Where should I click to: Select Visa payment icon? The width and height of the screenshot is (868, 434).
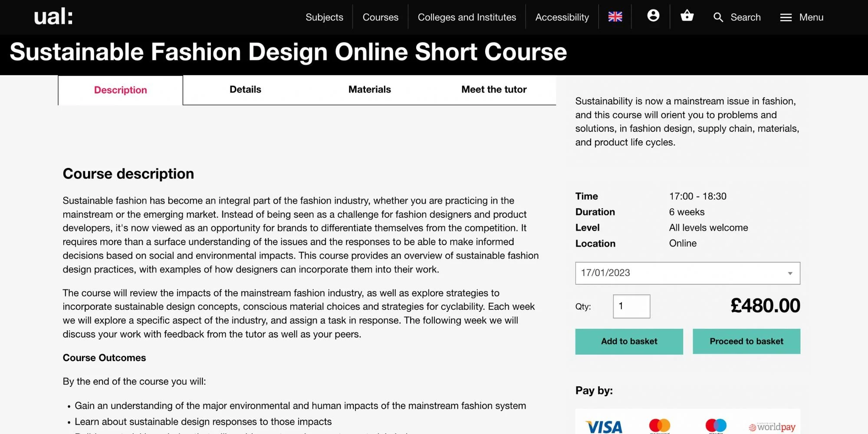(604, 427)
